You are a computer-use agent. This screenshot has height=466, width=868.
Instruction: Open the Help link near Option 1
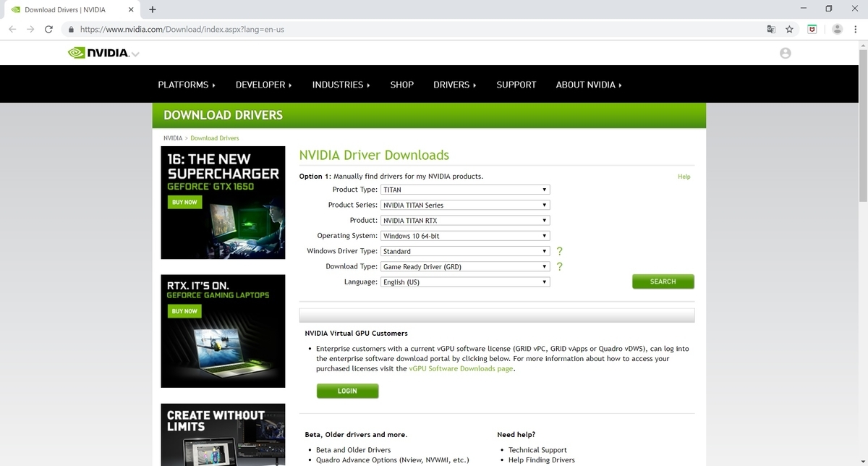[x=684, y=177]
